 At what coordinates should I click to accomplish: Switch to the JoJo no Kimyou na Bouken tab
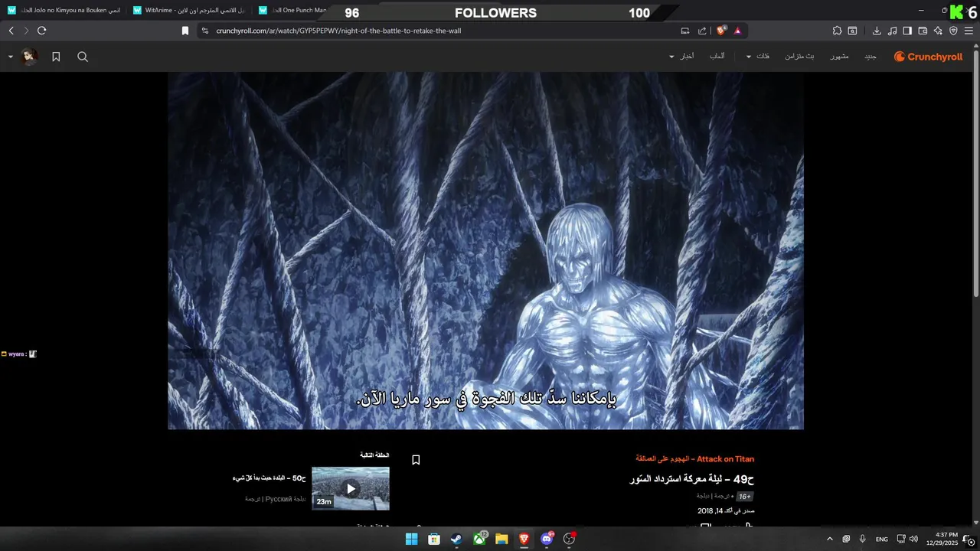[x=64, y=11]
